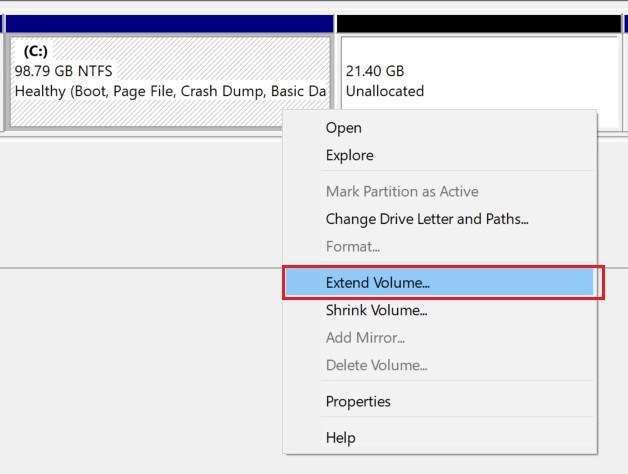Click the "Unallocated" label text
The image size is (628, 474).
pos(384,91)
